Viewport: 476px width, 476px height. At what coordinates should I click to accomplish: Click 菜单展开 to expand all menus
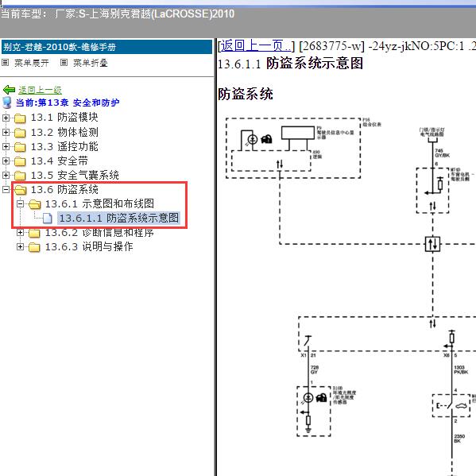[31, 63]
